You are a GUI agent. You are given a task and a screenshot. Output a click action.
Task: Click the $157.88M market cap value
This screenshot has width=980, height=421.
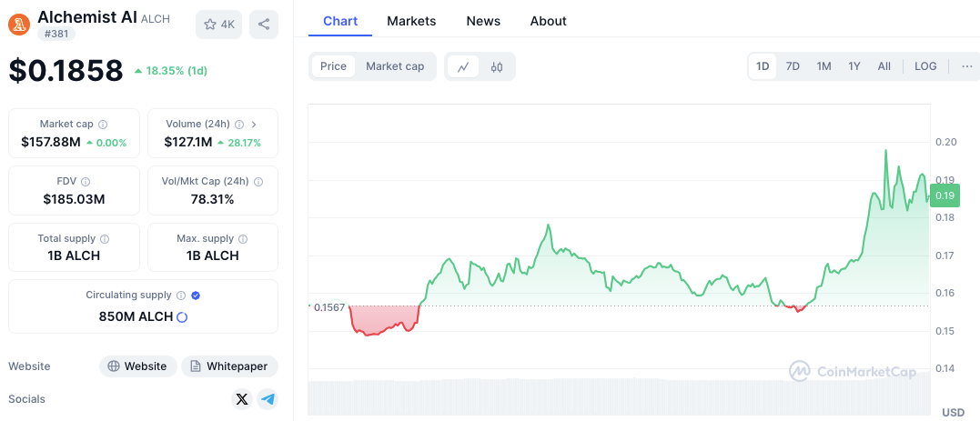tap(51, 143)
